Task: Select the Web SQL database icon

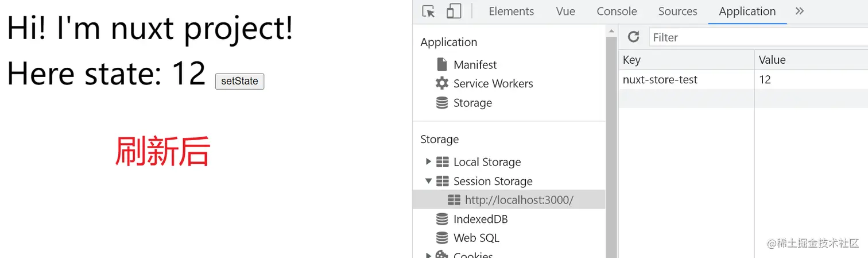Action: tap(442, 238)
